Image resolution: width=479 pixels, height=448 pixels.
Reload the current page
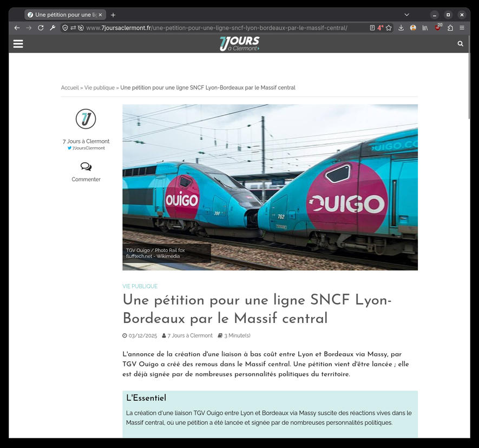point(41,28)
